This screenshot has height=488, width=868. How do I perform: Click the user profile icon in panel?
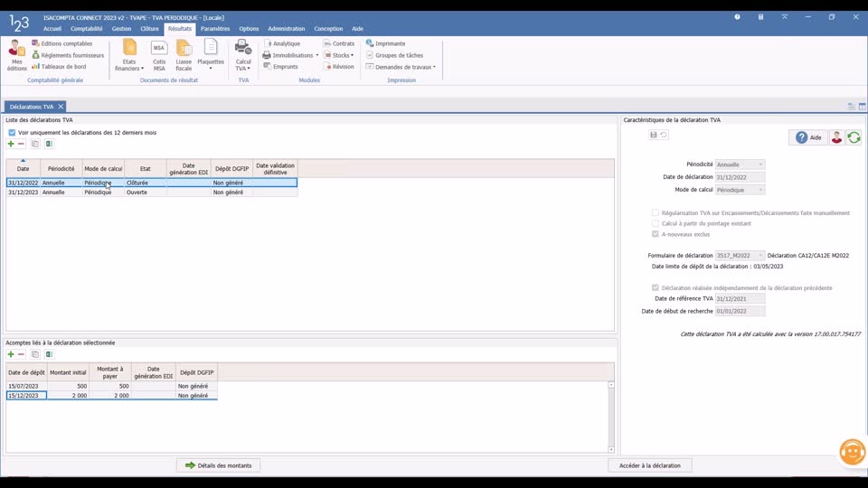coord(836,137)
